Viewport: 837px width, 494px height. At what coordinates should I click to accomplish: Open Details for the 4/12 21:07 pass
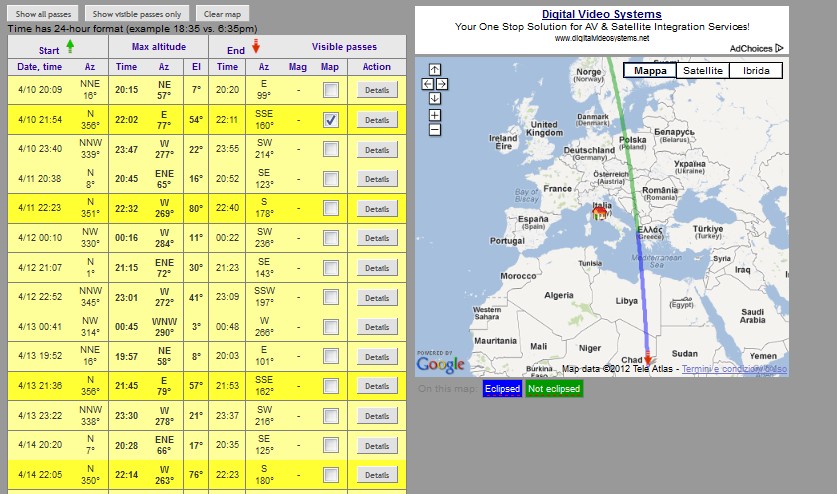pyautogui.click(x=377, y=268)
